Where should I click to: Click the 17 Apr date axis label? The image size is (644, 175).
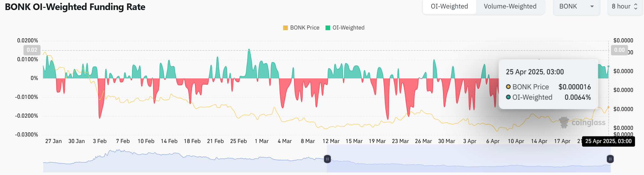point(562,141)
